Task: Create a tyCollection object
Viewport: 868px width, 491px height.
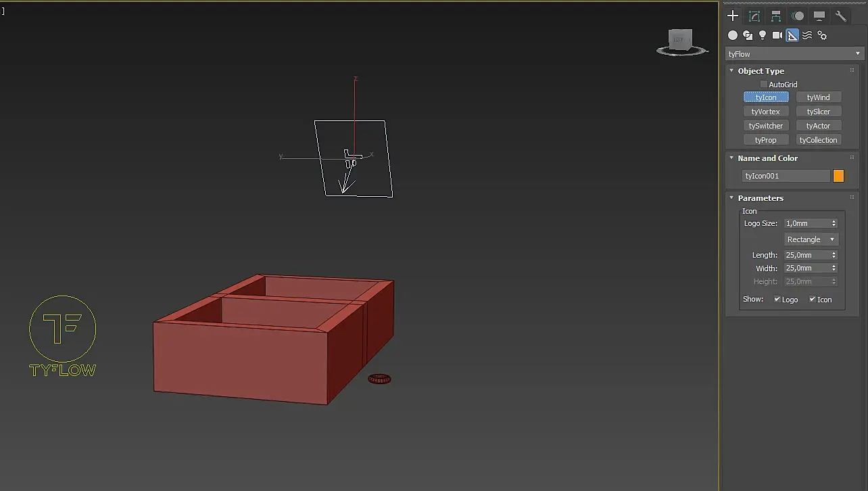Action: point(818,140)
